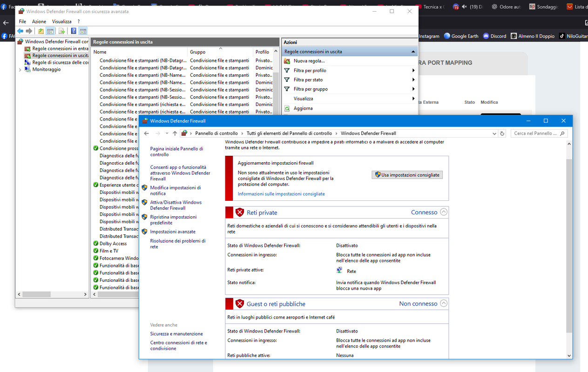Click Usa impostazioni consigliate button
Image resolution: width=588 pixels, height=372 pixels.
click(x=407, y=175)
